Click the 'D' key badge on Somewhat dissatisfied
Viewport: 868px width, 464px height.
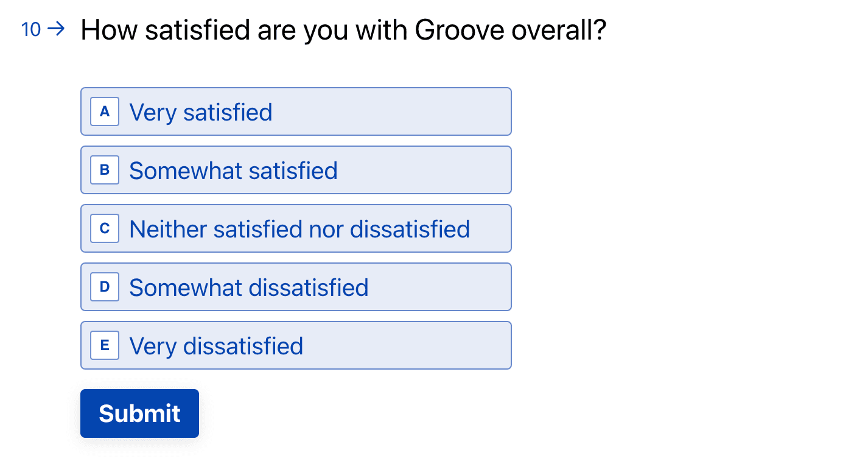[x=104, y=287]
